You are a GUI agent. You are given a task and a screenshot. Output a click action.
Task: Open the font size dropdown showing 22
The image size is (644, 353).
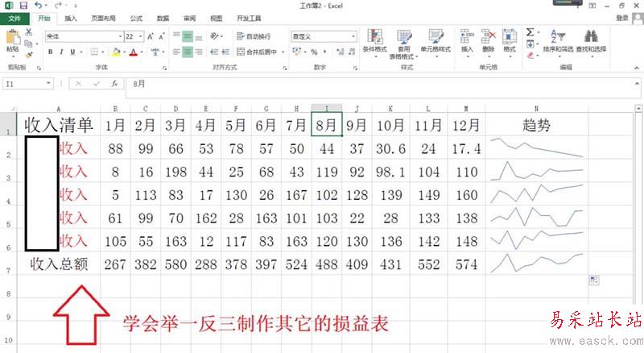pos(141,36)
